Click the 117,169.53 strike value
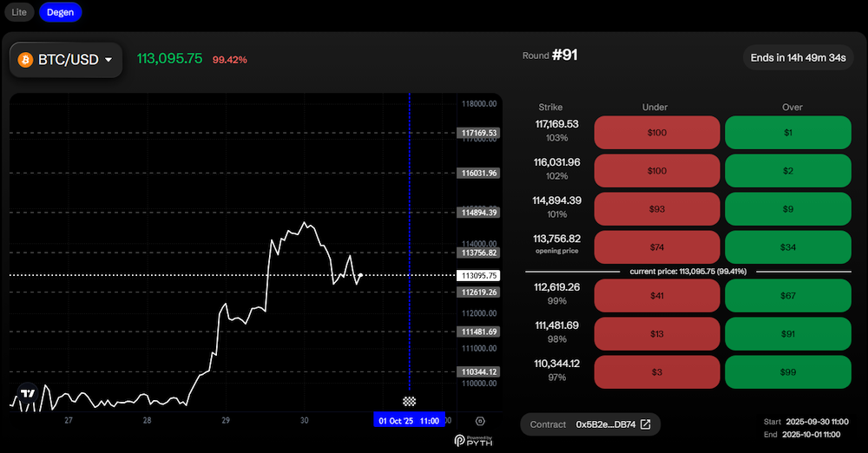The width and height of the screenshot is (868, 453). coord(557,124)
